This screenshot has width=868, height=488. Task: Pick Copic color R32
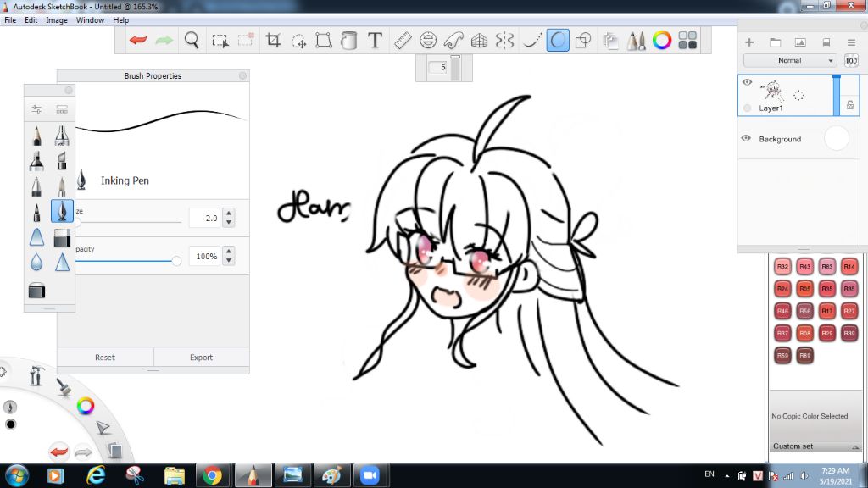[x=782, y=267]
